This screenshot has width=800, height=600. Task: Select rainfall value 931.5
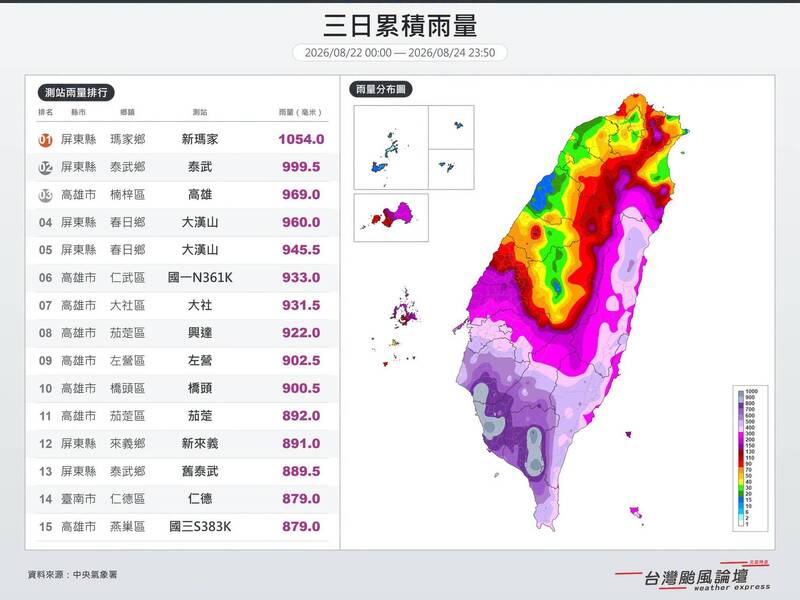301,305
